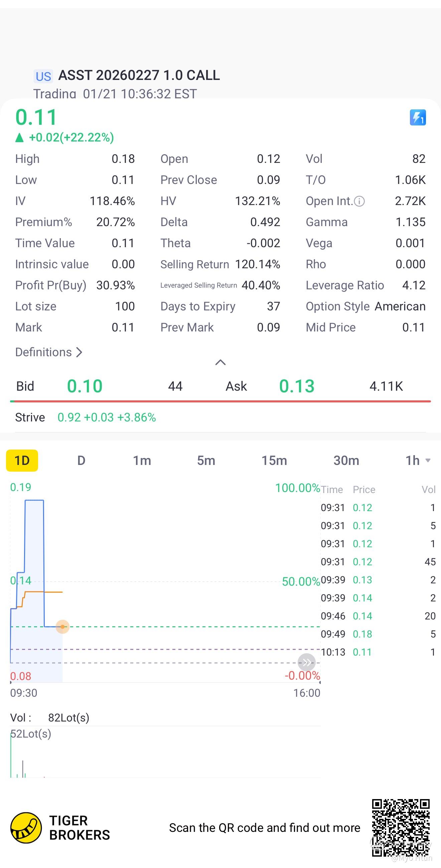
Task: Tap the Ask price 0.13
Action: 297,386
